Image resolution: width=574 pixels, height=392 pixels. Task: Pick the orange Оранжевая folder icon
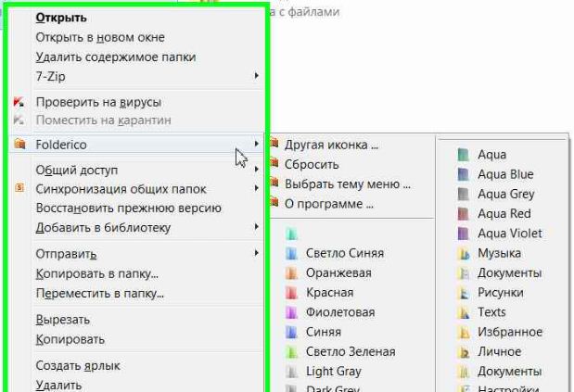point(292,272)
